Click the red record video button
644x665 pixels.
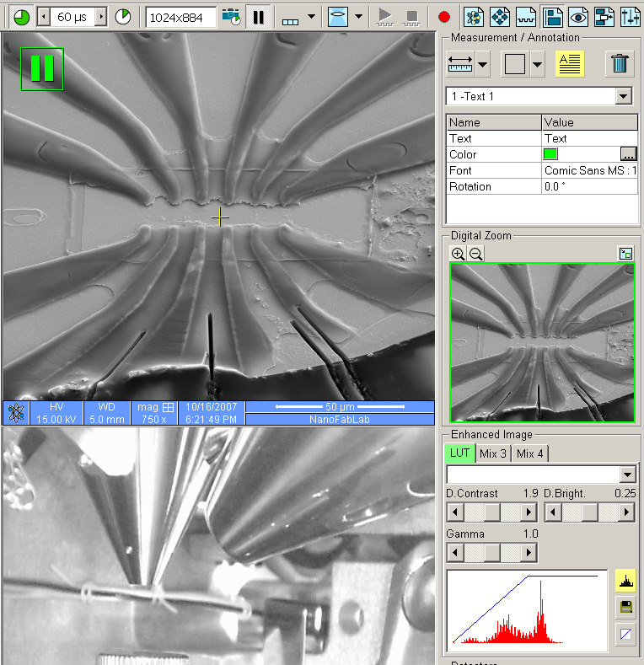click(x=444, y=17)
